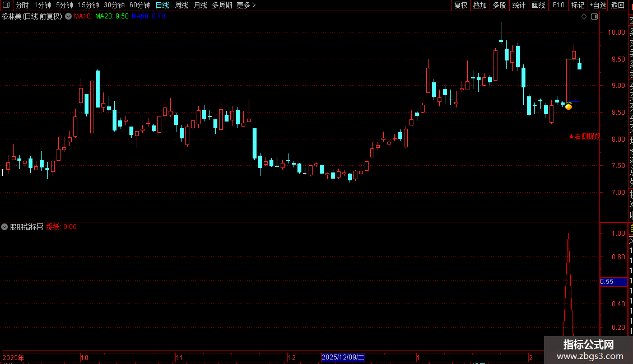This screenshot has width=633, height=364.
Task: Click the diamond icon above the price axis
Action: point(584,17)
